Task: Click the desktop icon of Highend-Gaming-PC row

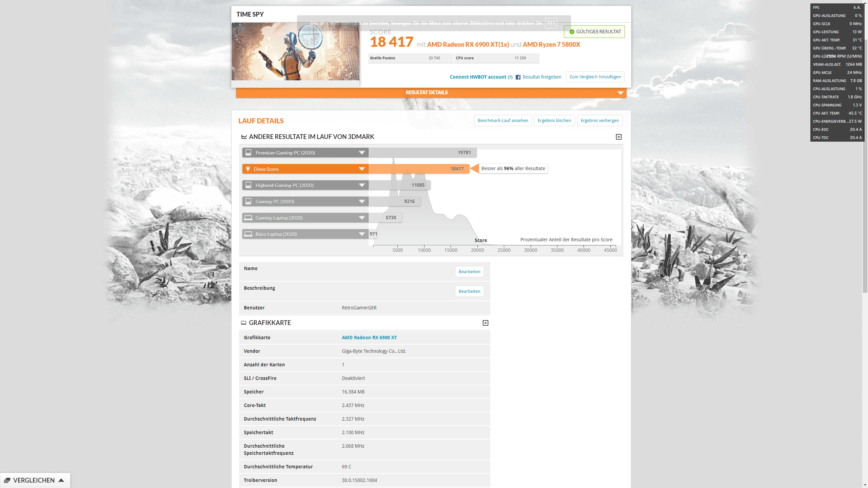Action: click(248, 185)
